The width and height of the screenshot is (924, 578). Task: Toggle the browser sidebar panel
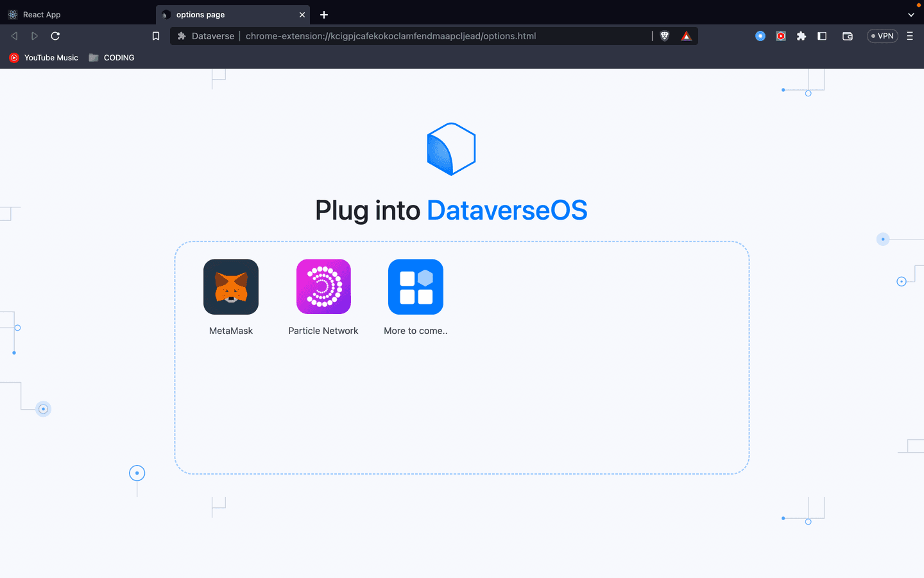[822, 36]
